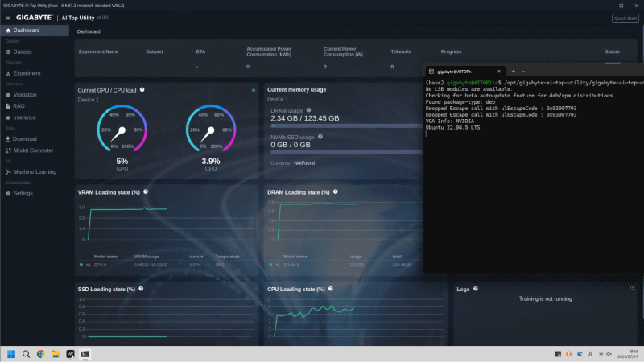Click the Dashboard breadcrumb label

[89, 31]
